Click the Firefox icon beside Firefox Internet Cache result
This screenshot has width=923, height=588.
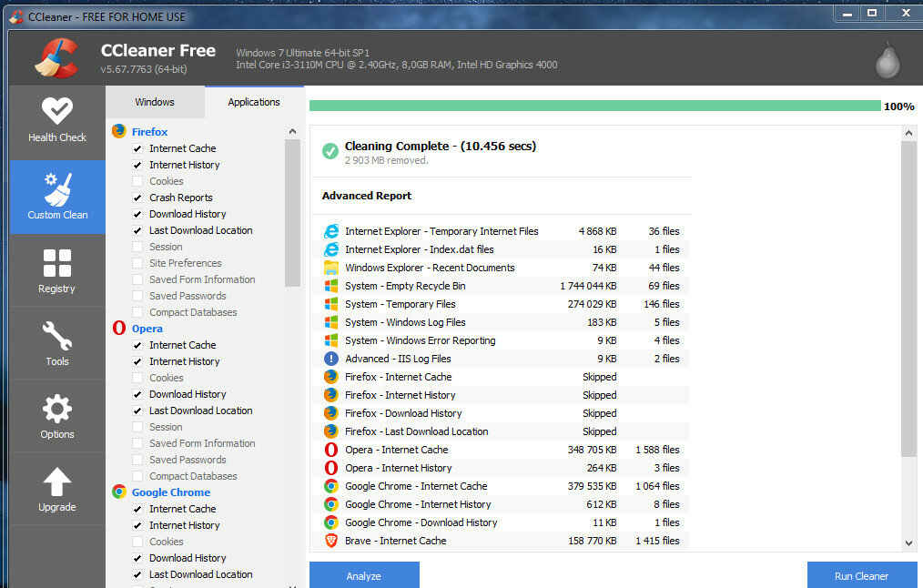pos(331,377)
